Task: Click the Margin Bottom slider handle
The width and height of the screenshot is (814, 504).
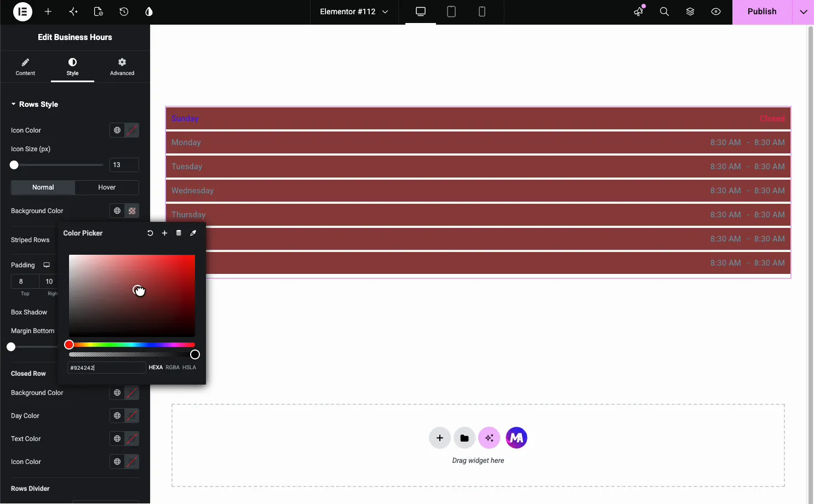Action: click(11, 347)
